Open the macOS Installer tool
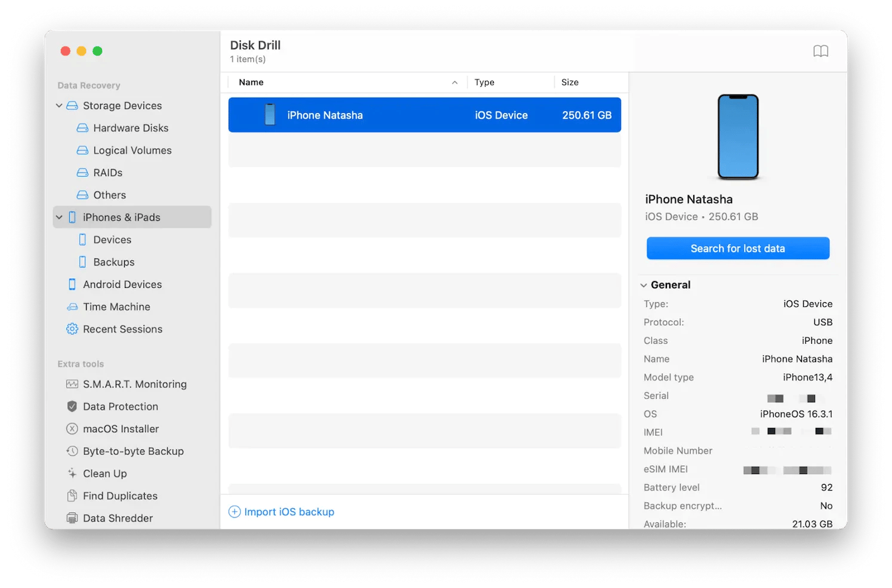The height and width of the screenshot is (588, 892). [121, 429]
